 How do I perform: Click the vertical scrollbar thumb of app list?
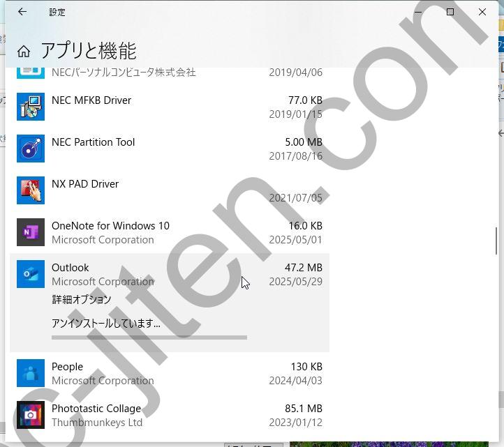click(496, 241)
